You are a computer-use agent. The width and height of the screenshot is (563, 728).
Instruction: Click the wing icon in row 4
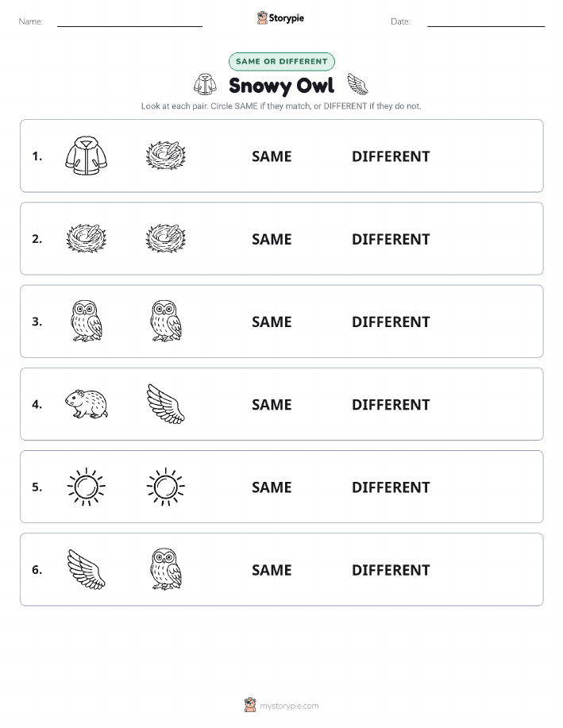(x=166, y=404)
